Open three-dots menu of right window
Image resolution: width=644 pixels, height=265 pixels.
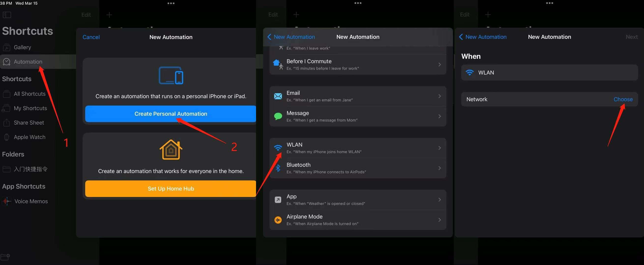[x=549, y=3]
